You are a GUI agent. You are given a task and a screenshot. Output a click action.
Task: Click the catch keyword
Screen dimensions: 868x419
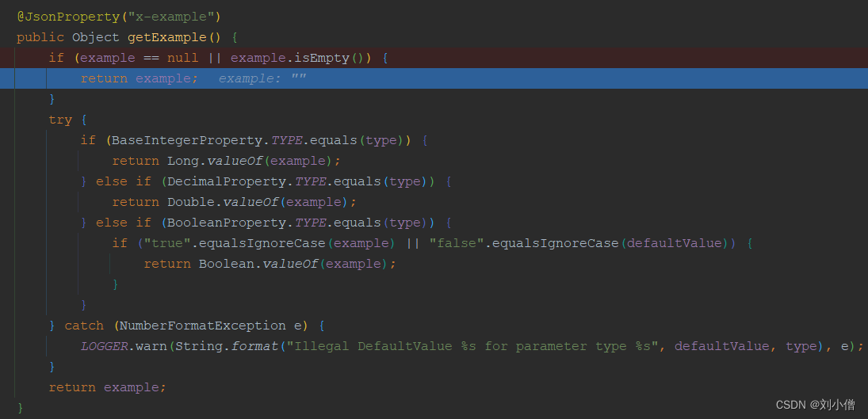pos(84,326)
